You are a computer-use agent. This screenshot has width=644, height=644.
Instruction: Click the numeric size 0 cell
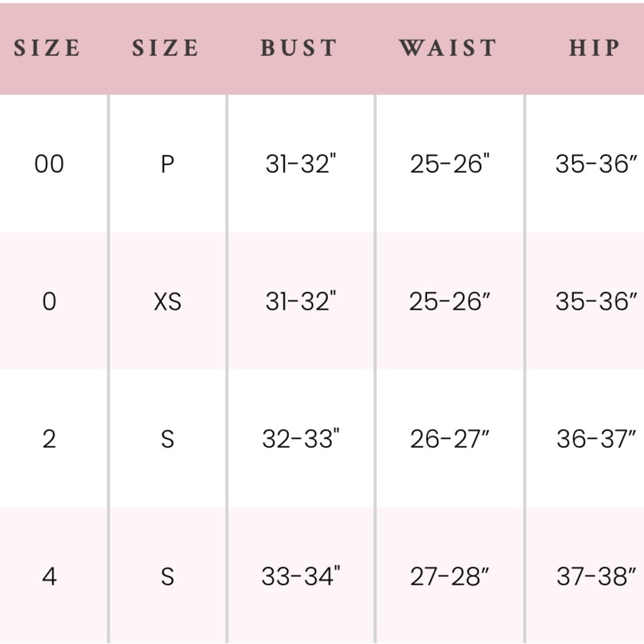[50, 301]
